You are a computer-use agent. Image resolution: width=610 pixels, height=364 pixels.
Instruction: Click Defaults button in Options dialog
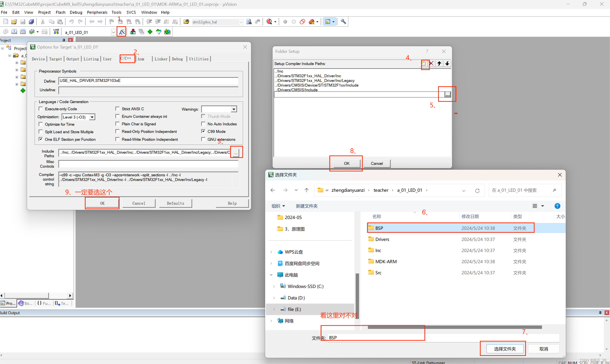click(175, 203)
